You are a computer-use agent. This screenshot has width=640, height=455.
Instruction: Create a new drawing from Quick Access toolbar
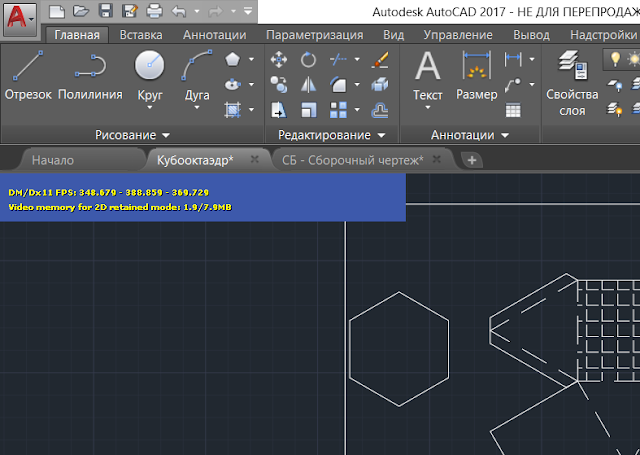click(x=57, y=11)
